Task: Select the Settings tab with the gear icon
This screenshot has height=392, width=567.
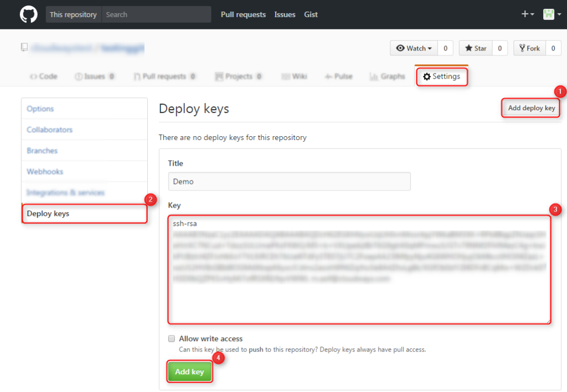Action: [x=441, y=76]
